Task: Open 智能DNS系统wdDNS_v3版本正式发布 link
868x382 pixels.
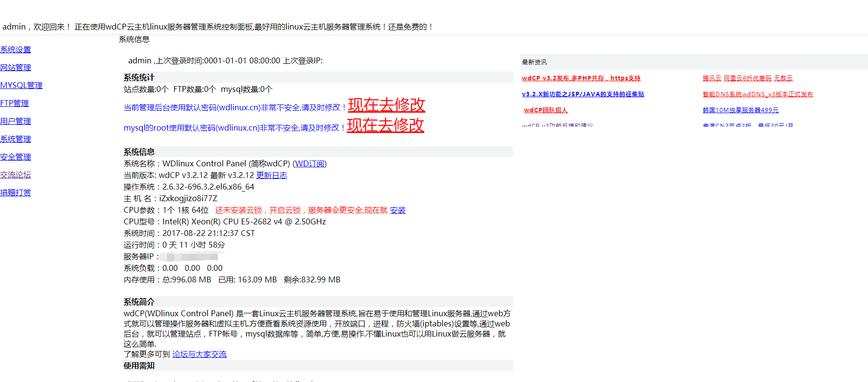Action: (x=758, y=94)
